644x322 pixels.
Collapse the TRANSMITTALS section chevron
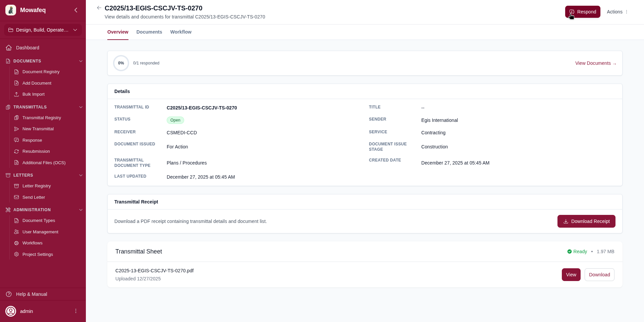pos(80,107)
